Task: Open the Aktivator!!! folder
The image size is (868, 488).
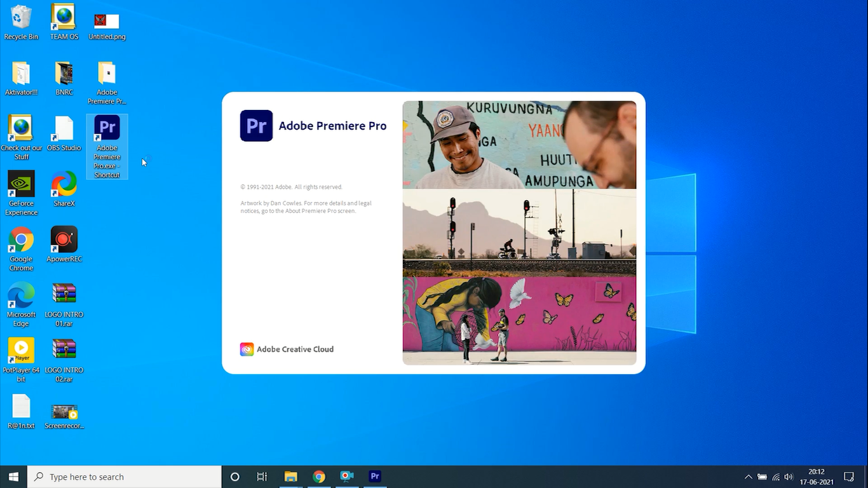Action: point(21,78)
